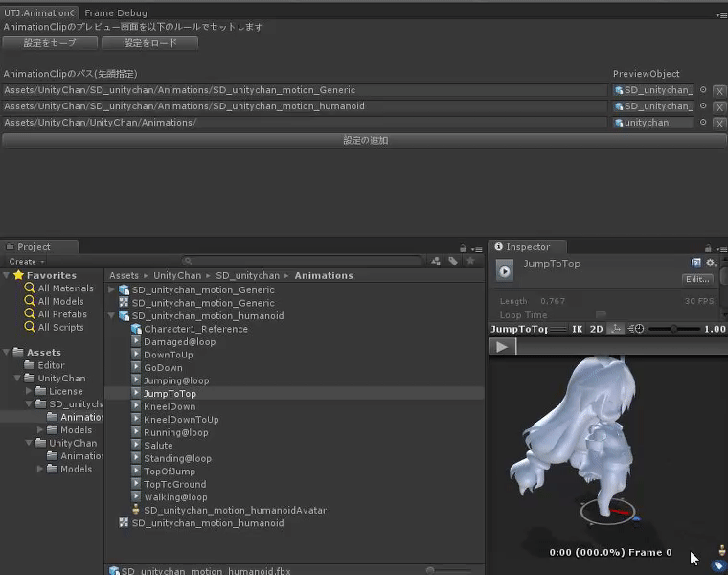
Task: Open object picker for unitychan PreviewObject
Action: [x=703, y=122]
